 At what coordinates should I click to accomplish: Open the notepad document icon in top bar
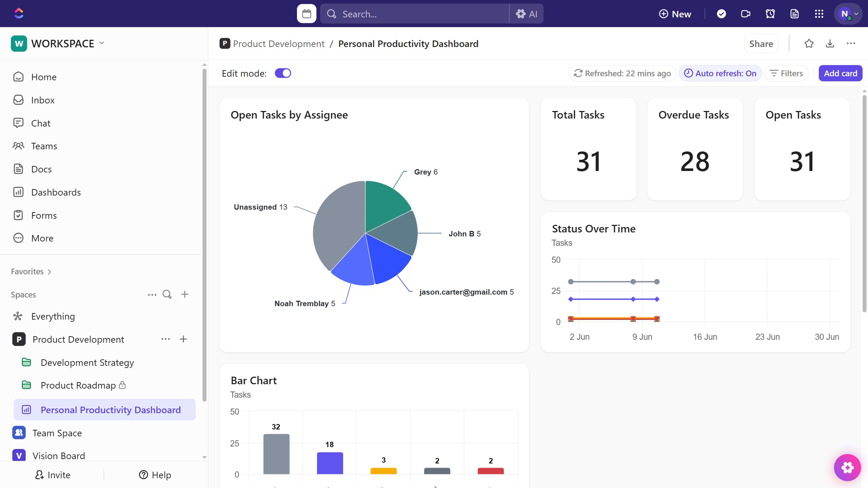tap(795, 13)
